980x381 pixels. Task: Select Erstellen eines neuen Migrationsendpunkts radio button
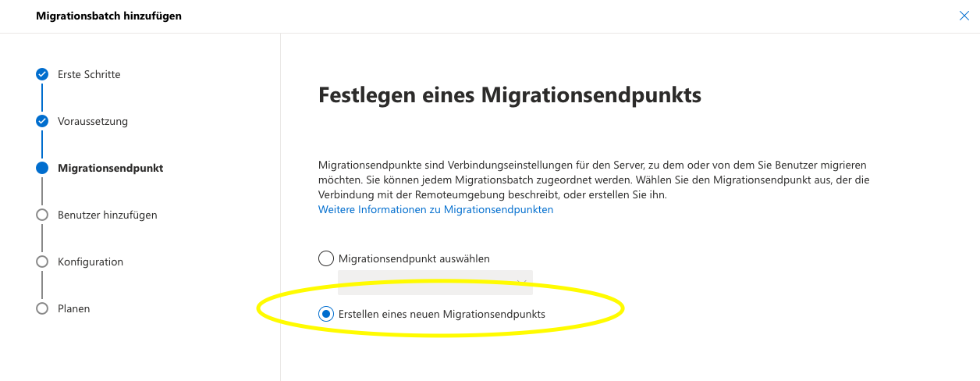(326, 314)
